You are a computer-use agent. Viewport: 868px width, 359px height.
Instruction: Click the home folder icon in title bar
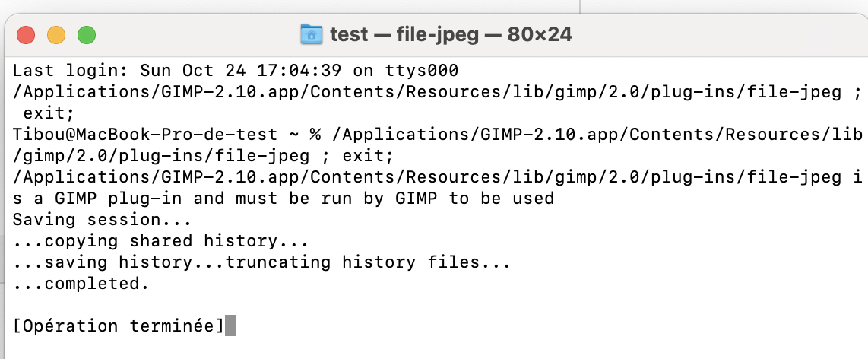click(312, 34)
